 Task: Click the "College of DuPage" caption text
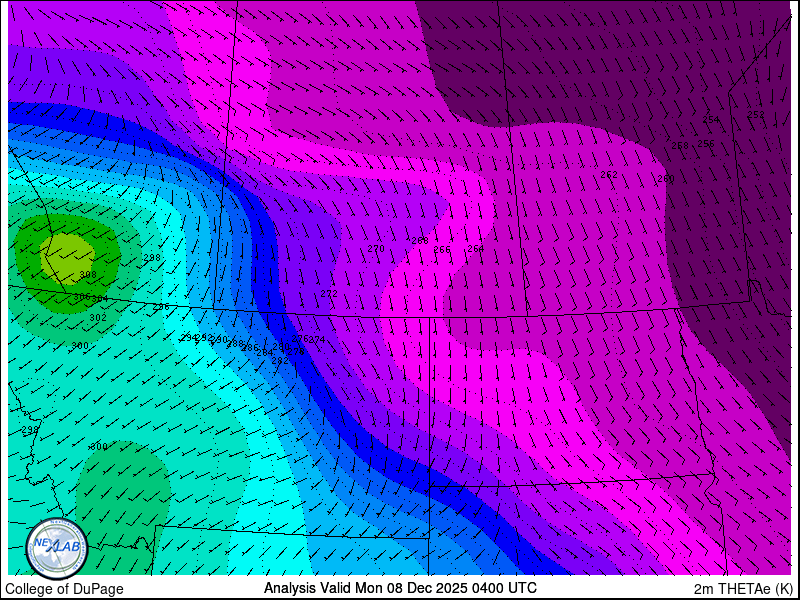[x=64, y=589]
